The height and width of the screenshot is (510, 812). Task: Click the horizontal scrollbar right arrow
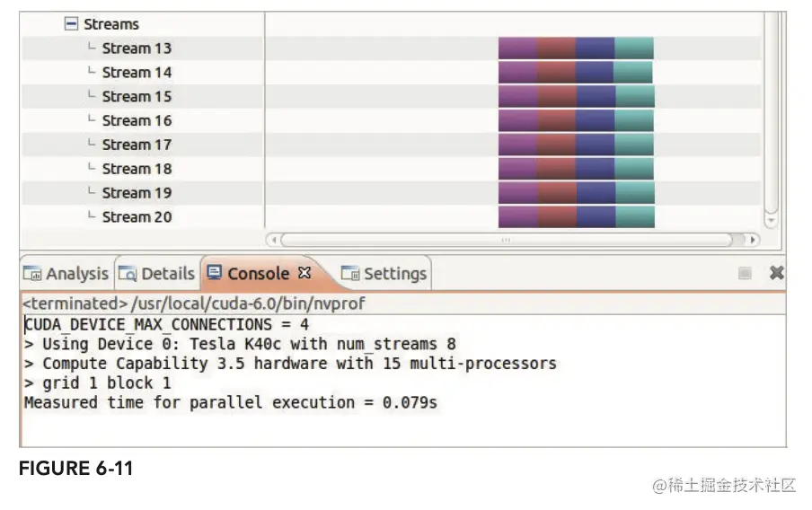[753, 241]
